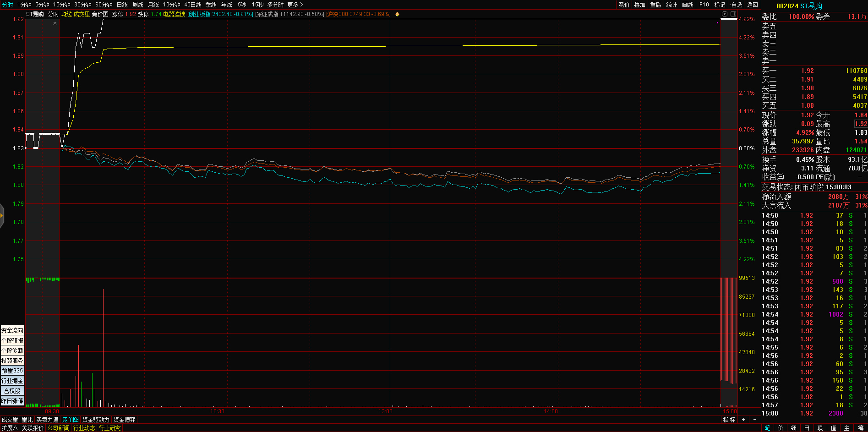Screen dimensions: 868x432
Task: Click the orange up-down arrows icon
Action: coord(397,14)
